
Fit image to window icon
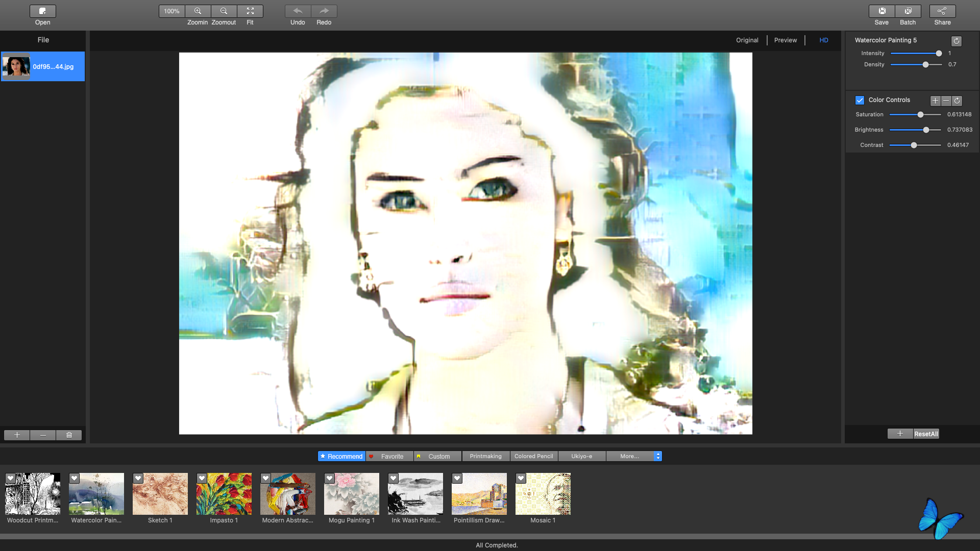(x=250, y=11)
